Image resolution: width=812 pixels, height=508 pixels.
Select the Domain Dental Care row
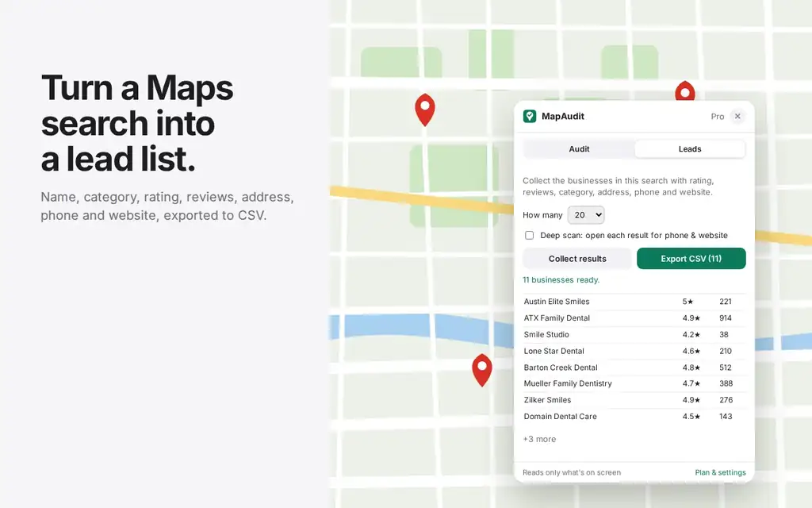[x=634, y=417]
